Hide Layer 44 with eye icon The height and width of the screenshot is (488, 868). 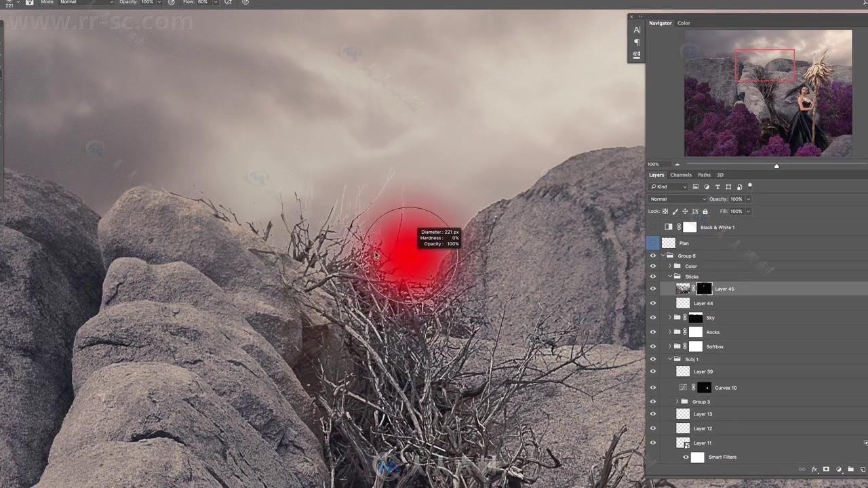pos(653,303)
